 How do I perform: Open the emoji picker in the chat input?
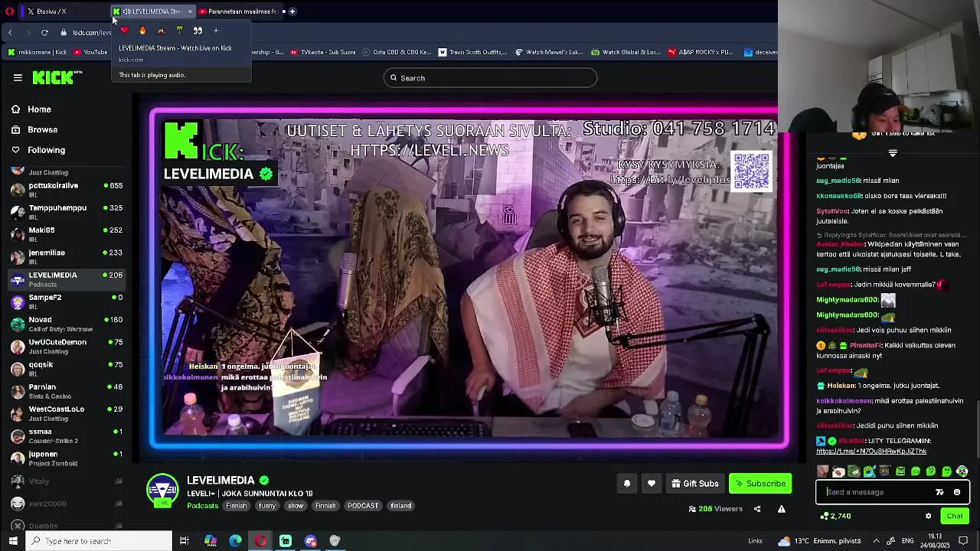point(957,492)
